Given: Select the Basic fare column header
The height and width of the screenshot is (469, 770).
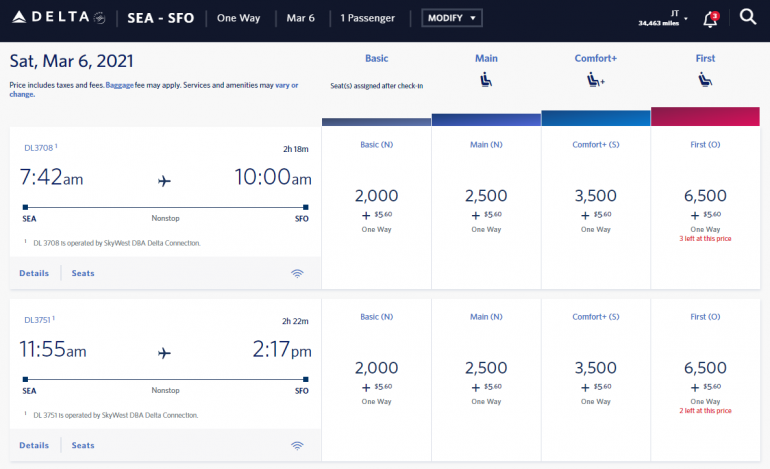Looking at the screenshot, I should tap(376, 58).
